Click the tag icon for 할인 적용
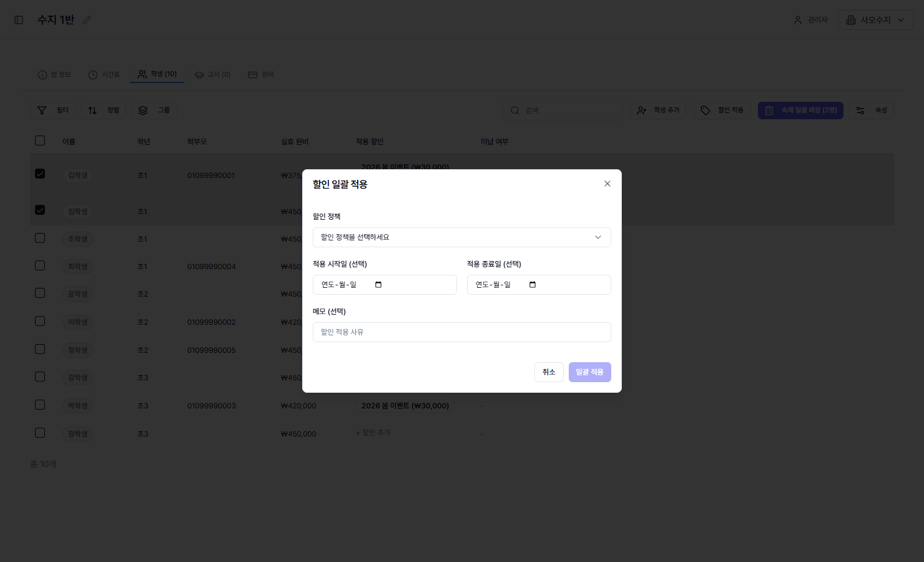 coord(705,111)
